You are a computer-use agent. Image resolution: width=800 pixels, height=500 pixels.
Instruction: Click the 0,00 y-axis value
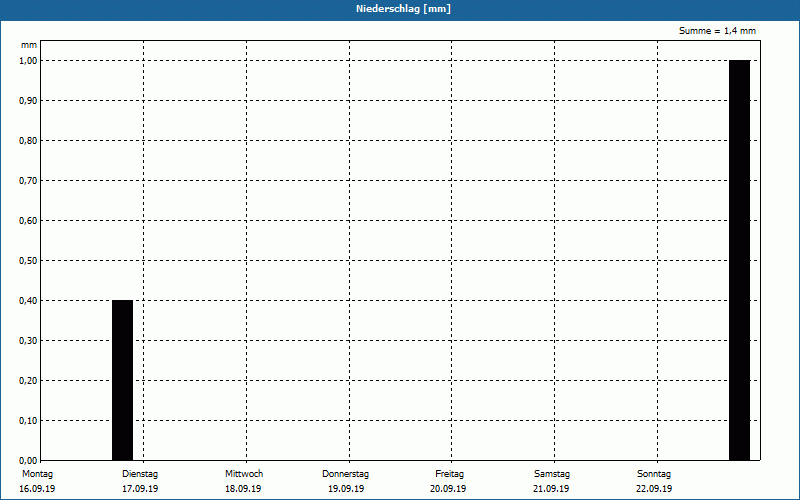click(28, 461)
